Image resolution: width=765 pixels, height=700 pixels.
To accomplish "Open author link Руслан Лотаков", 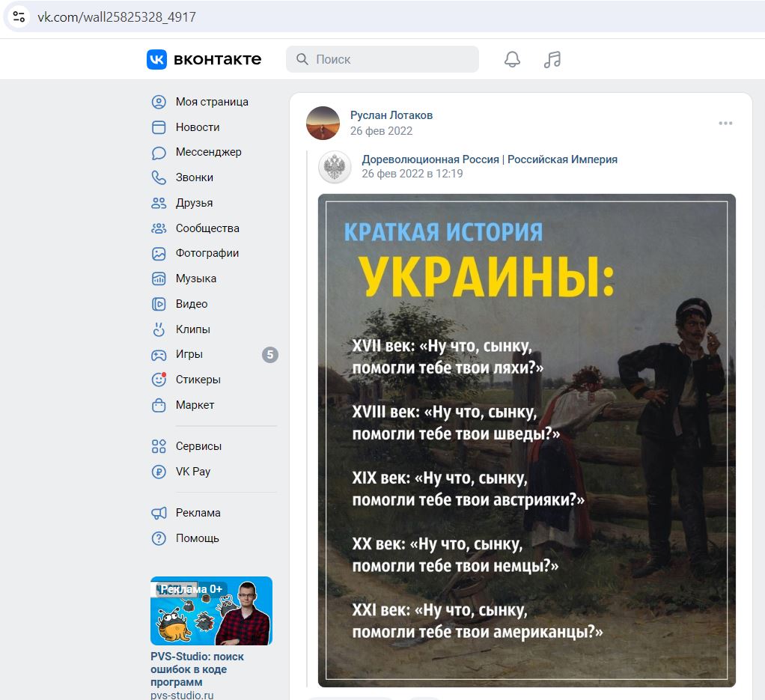I will [x=391, y=115].
